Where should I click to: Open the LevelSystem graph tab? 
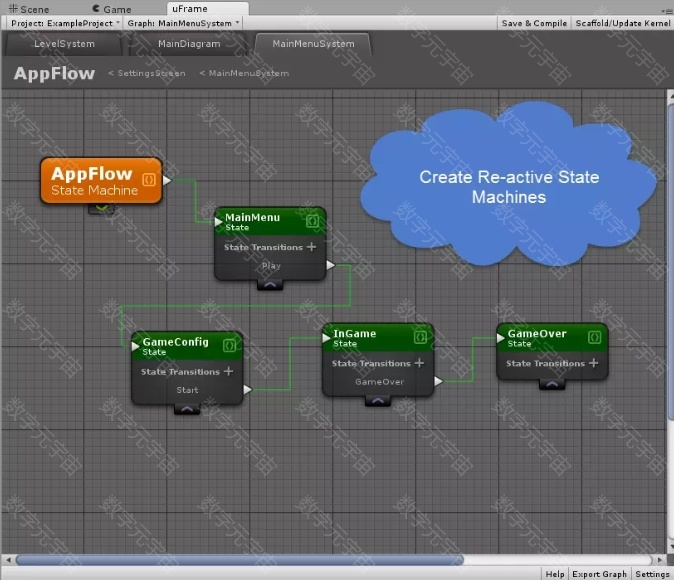click(x=64, y=44)
